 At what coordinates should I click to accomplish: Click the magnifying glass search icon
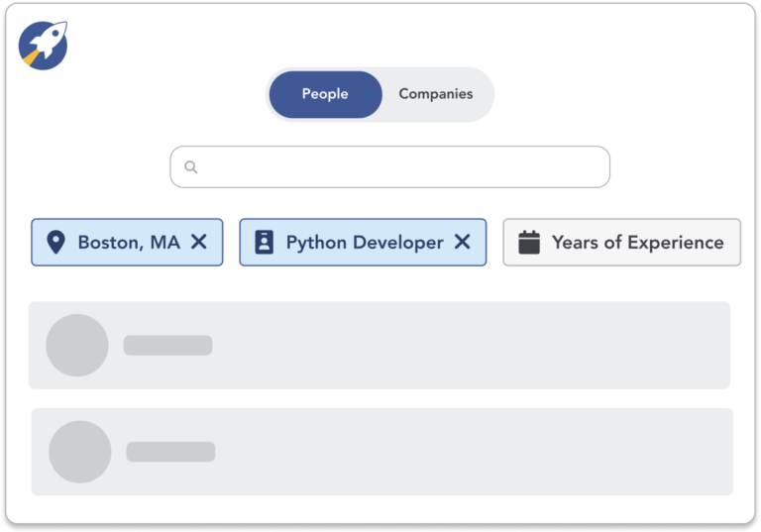[191, 167]
